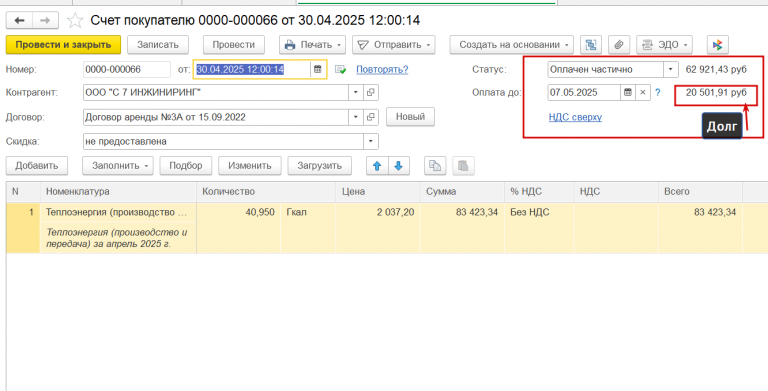Open the ЭДО dropdown menu
This screenshot has width=768, height=391.
pyautogui.click(x=664, y=45)
